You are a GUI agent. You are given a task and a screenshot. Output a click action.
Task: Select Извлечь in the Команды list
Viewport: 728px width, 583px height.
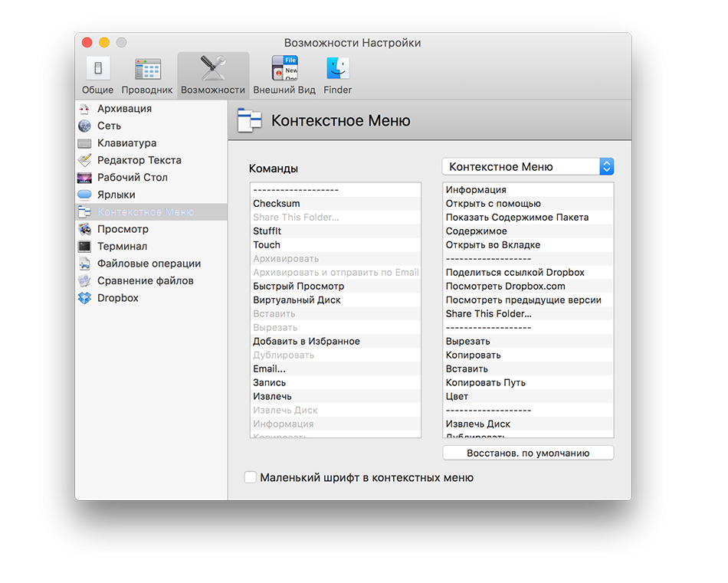(335, 396)
